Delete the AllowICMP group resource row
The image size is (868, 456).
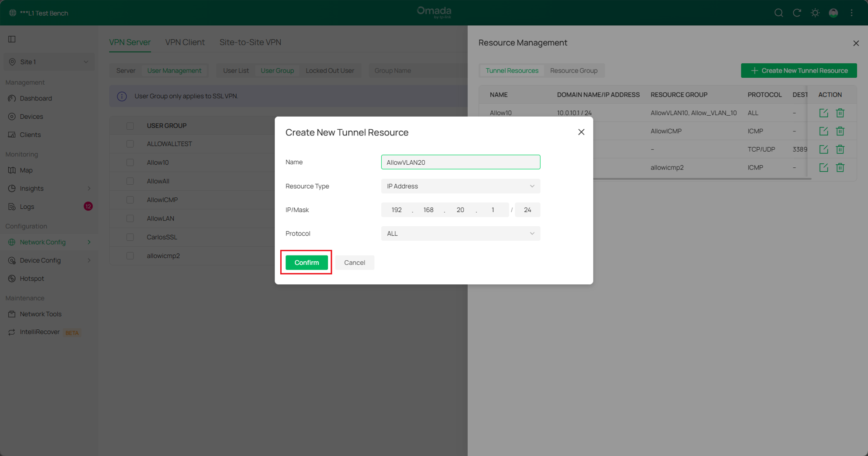[x=840, y=131]
